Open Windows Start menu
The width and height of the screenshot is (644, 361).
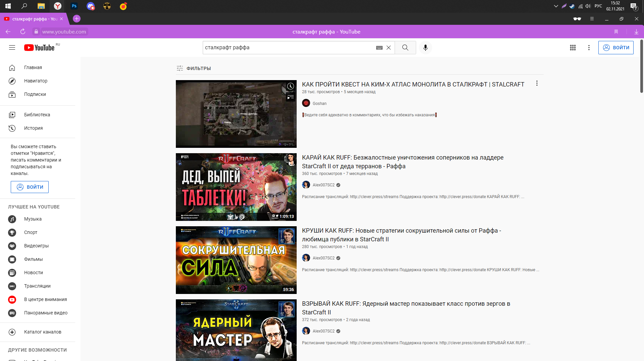(x=8, y=6)
